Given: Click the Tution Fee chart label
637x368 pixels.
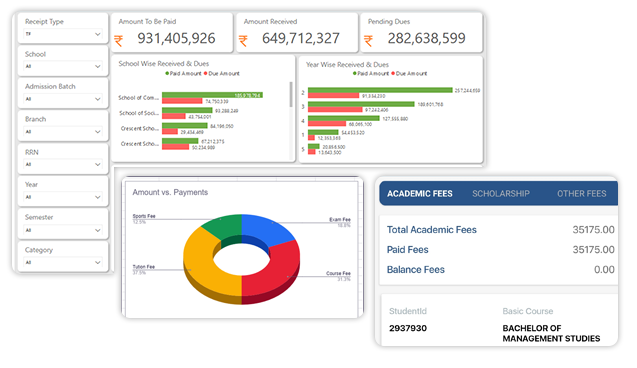Looking at the screenshot, I should point(144,267).
